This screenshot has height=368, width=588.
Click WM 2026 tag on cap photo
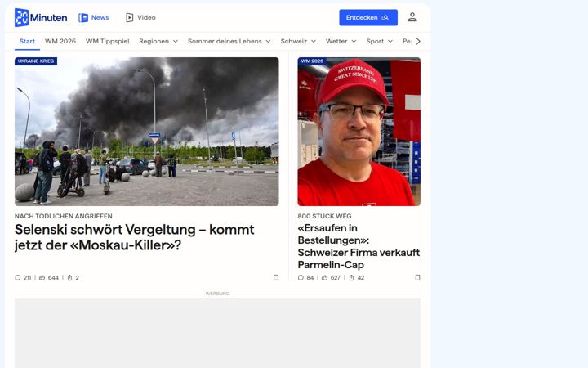click(312, 61)
